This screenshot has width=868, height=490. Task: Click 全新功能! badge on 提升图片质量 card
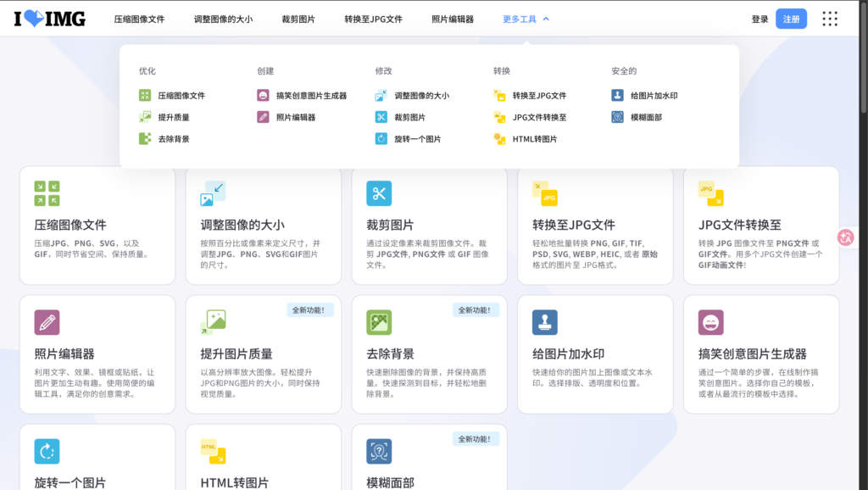tap(310, 310)
